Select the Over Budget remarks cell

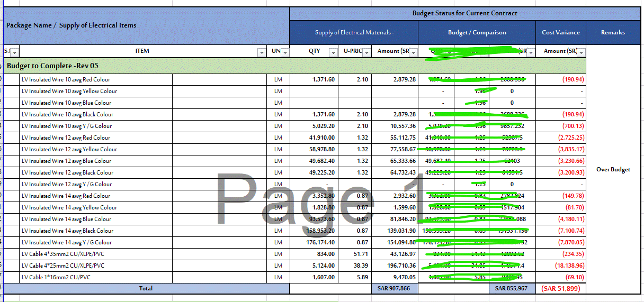(x=613, y=170)
